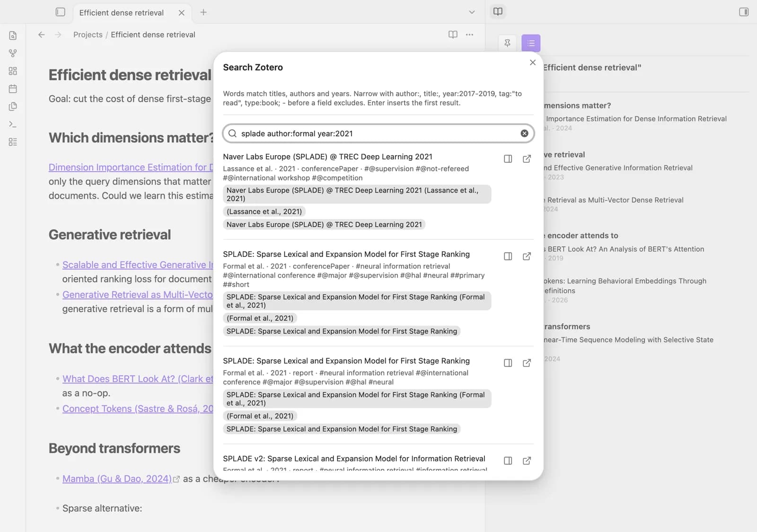757x532 pixels.
Task: Switch to the Efficient dense retrieval tab
Action: (x=122, y=13)
